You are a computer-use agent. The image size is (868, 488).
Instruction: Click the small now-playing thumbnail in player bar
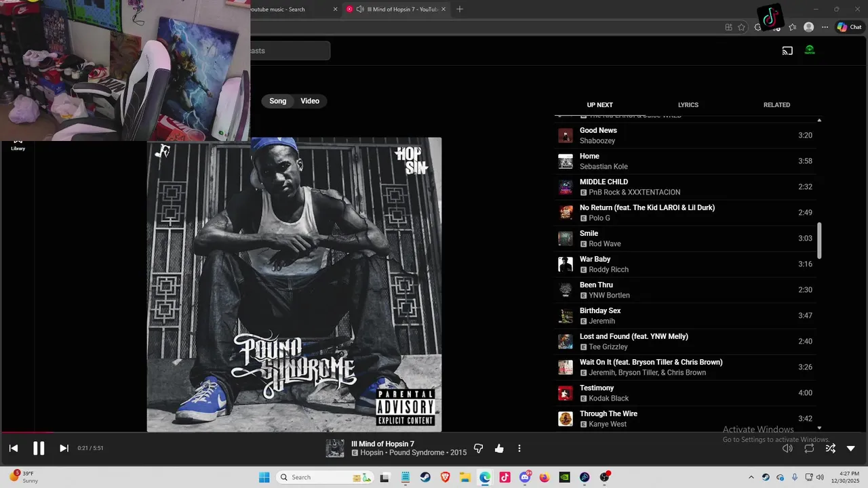(335, 448)
